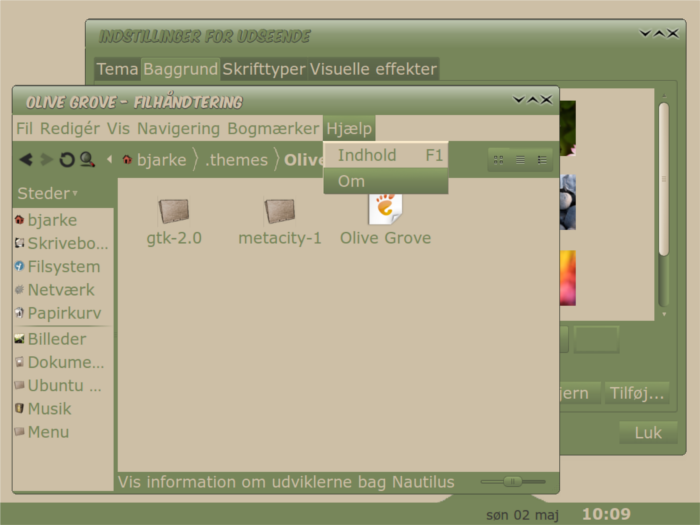Open the search magnifier tool

[87, 159]
